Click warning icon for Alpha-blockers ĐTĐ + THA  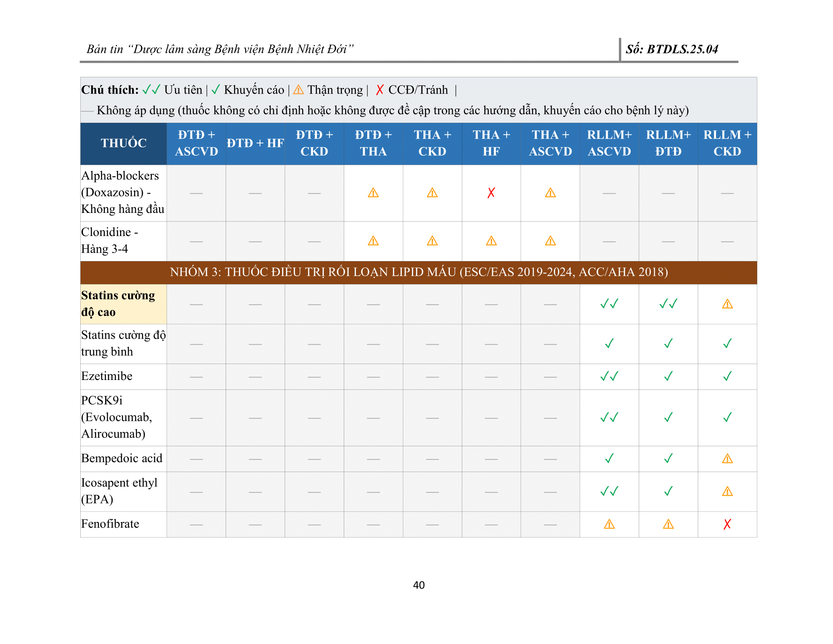(x=373, y=193)
